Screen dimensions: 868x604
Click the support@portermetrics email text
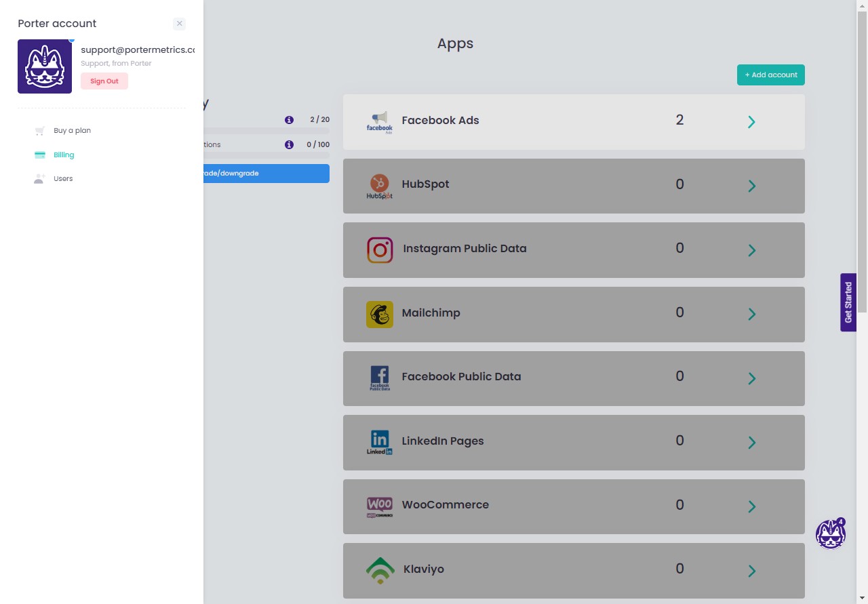pyautogui.click(x=138, y=50)
